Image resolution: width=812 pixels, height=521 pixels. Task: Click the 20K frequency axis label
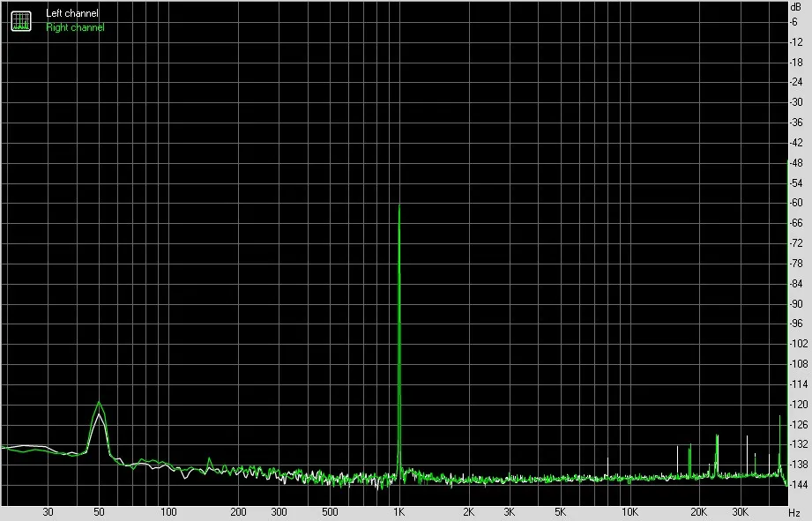click(x=699, y=512)
